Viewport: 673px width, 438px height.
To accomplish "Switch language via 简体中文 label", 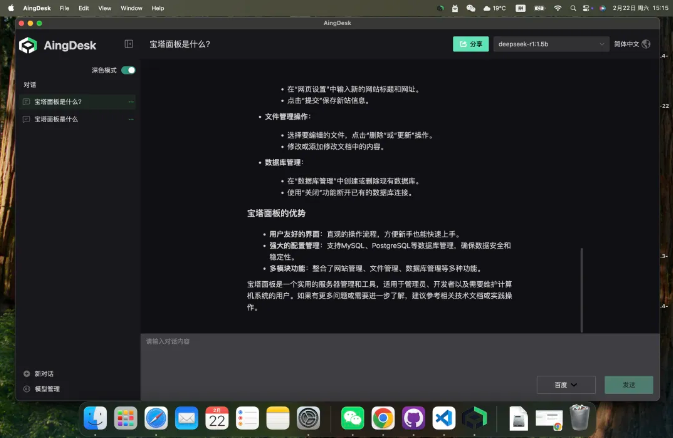I will [x=626, y=44].
